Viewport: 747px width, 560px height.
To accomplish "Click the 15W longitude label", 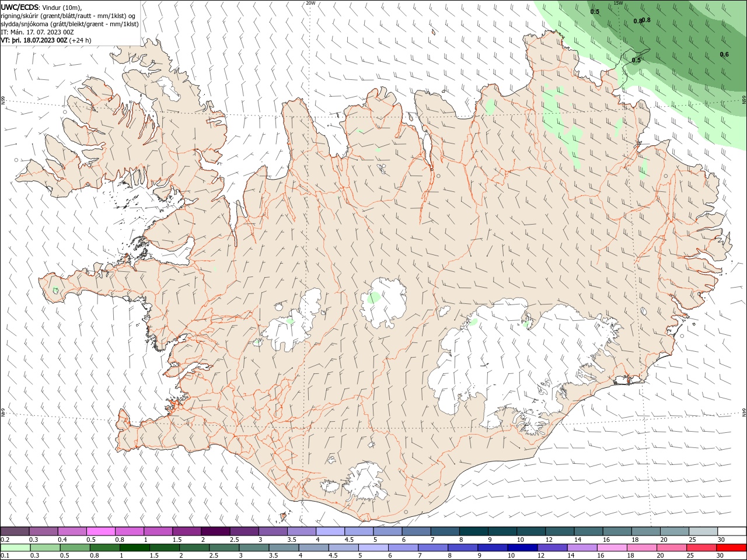I will tap(619, 3).
